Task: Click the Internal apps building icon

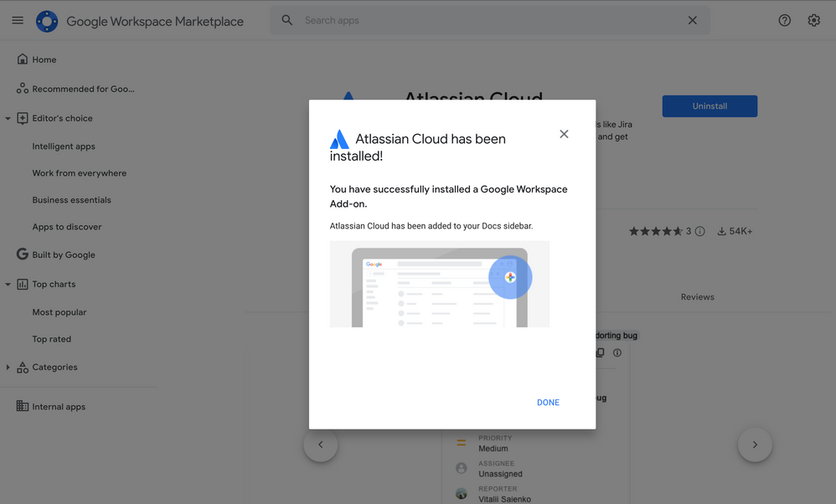Action: 23,406
